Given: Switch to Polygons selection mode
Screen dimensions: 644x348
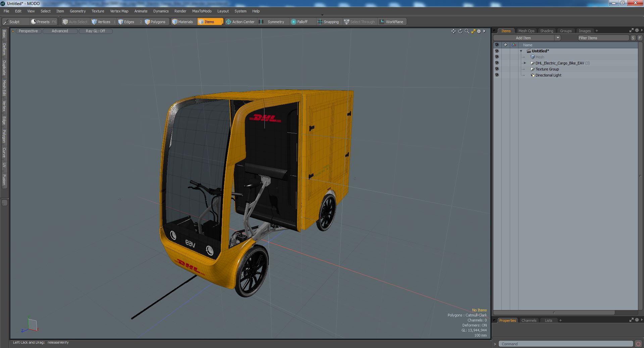Looking at the screenshot, I should pos(155,22).
